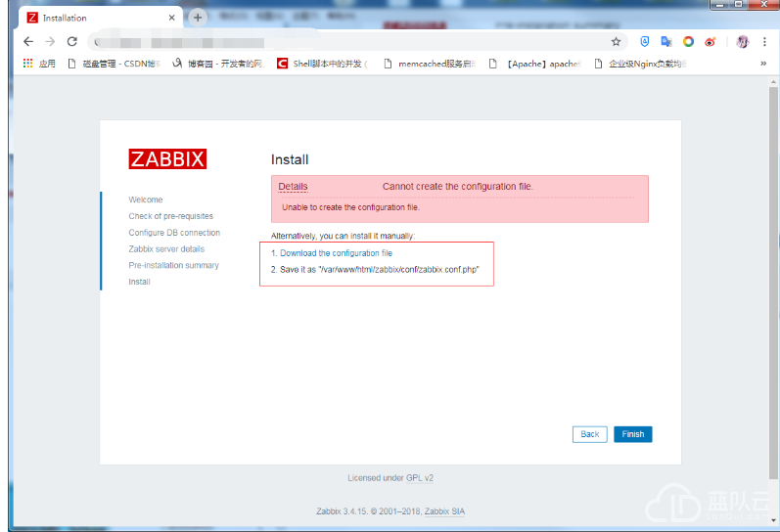Bookmark this page with the star icon
780x532 pixels.
click(616, 42)
